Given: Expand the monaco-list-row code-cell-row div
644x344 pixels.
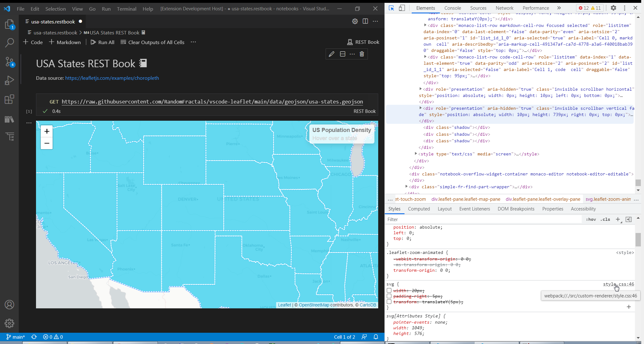Looking at the screenshot, I should [x=425, y=57].
